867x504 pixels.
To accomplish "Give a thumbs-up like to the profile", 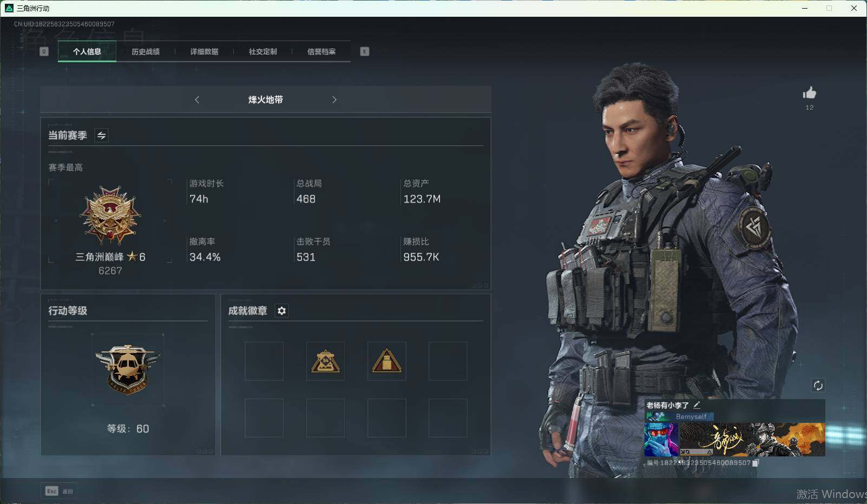I will pyautogui.click(x=810, y=93).
